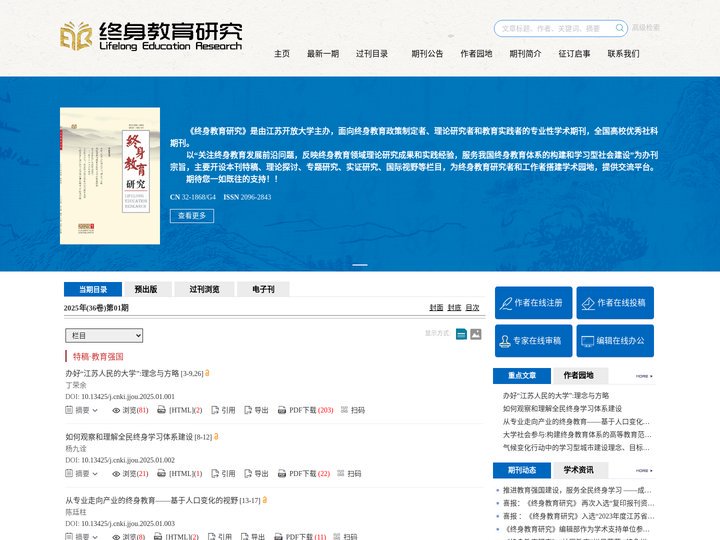Open 编辑在线办公 editor office button
The width and height of the screenshot is (720, 540).
click(x=615, y=341)
